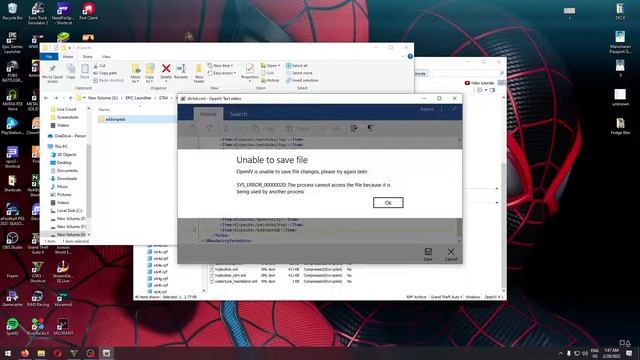The image size is (640, 360).
Task: Click the undo arrow in OpenIV editor toolbar
Action: tap(193, 128)
